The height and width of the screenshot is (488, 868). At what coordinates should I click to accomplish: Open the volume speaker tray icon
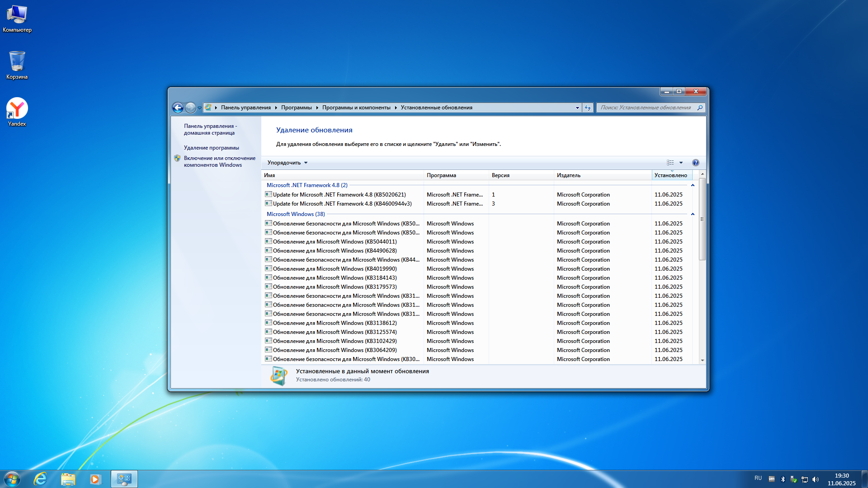(x=816, y=479)
